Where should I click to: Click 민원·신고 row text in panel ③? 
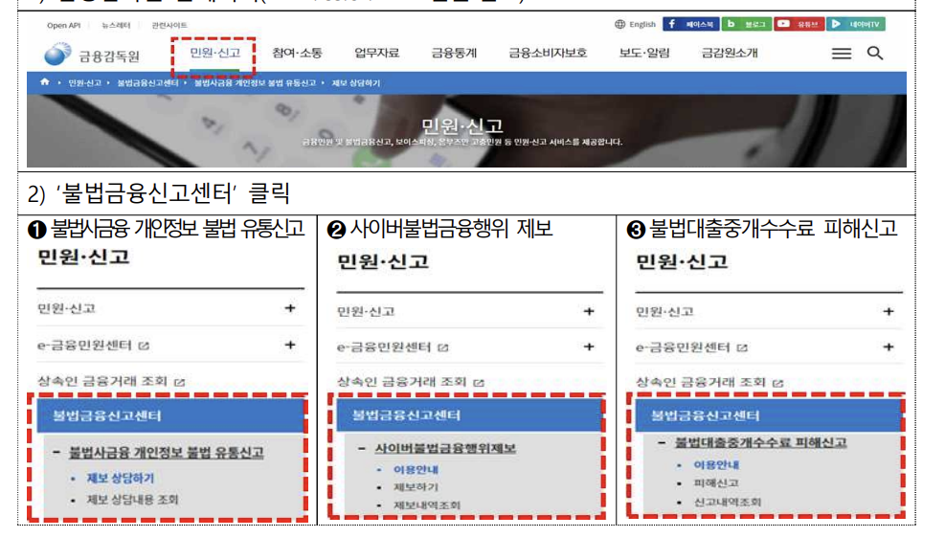coord(664,312)
